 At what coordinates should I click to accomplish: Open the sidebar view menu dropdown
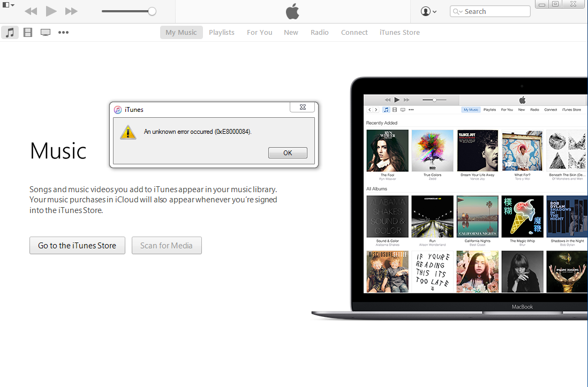point(8,5)
